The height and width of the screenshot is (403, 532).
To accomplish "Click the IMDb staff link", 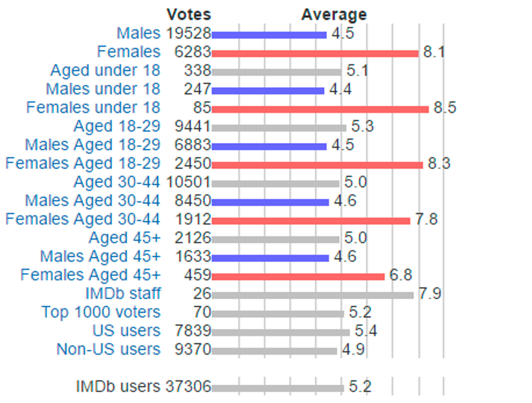I will (x=123, y=294).
